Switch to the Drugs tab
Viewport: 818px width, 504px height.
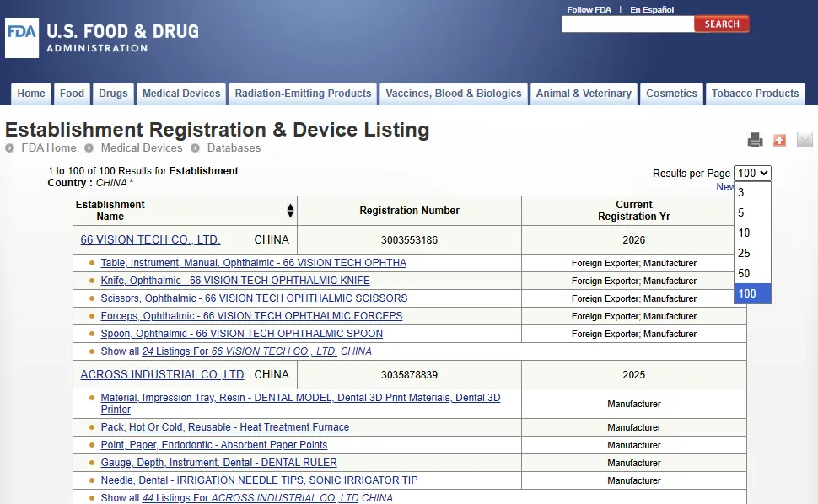113,94
